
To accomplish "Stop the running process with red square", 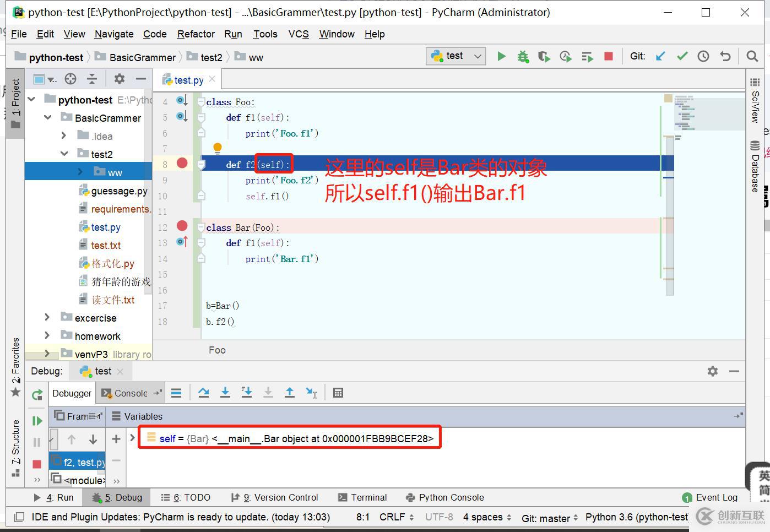I will 609,56.
